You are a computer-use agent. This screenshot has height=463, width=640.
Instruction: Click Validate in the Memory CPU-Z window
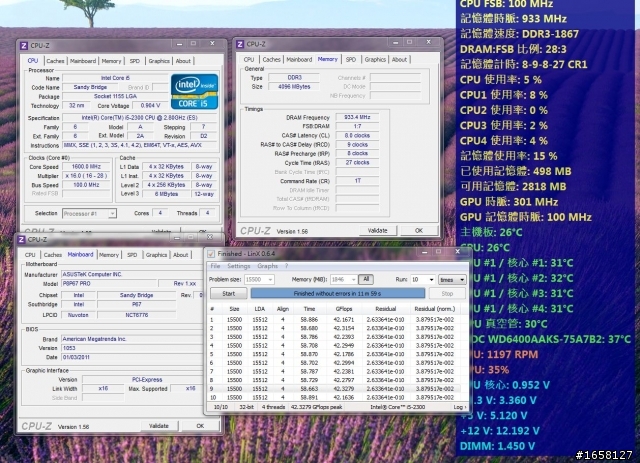(378, 231)
